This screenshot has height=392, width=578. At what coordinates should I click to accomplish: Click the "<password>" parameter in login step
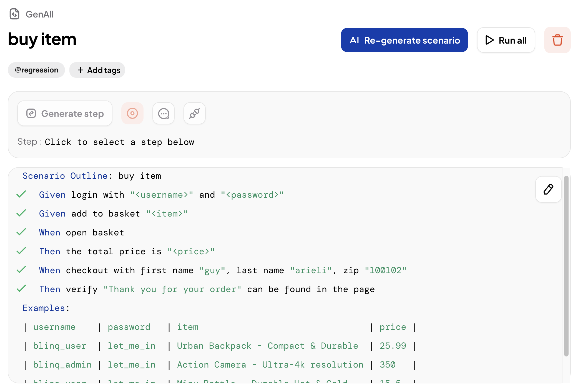pos(252,195)
